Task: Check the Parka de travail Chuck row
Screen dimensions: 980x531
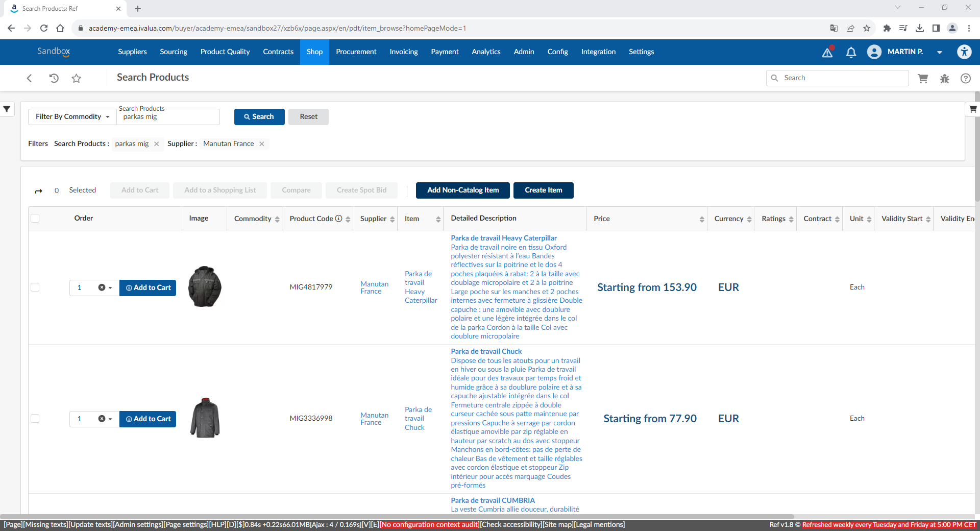Action: coord(35,419)
